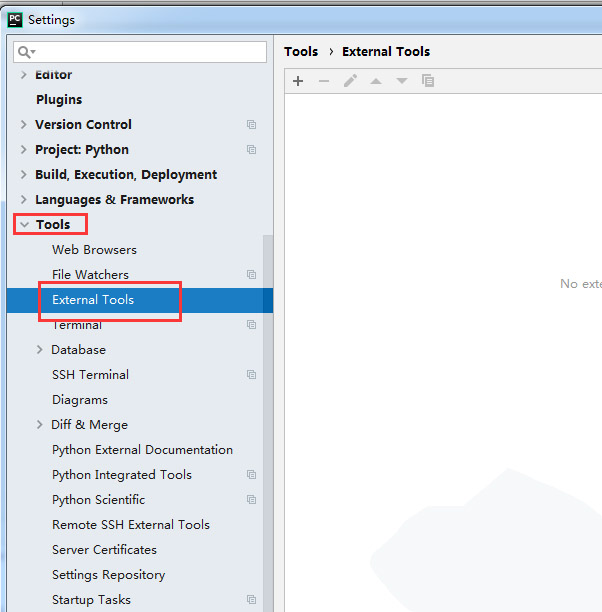Select File Watchers under Tools
The width and height of the screenshot is (602, 612).
tap(90, 274)
